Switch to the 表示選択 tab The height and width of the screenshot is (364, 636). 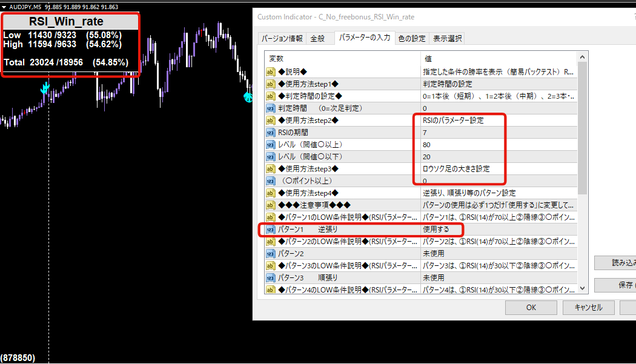[x=446, y=38]
